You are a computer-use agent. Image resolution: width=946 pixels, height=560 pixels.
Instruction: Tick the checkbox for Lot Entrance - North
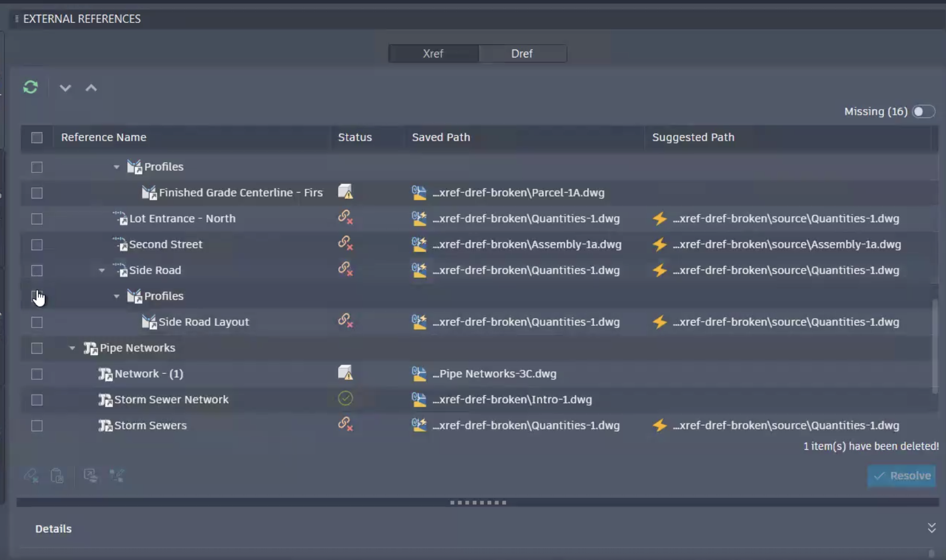[x=37, y=219]
